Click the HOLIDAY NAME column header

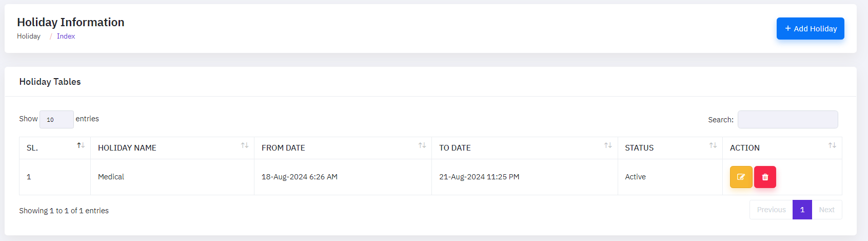click(x=127, y=148)
